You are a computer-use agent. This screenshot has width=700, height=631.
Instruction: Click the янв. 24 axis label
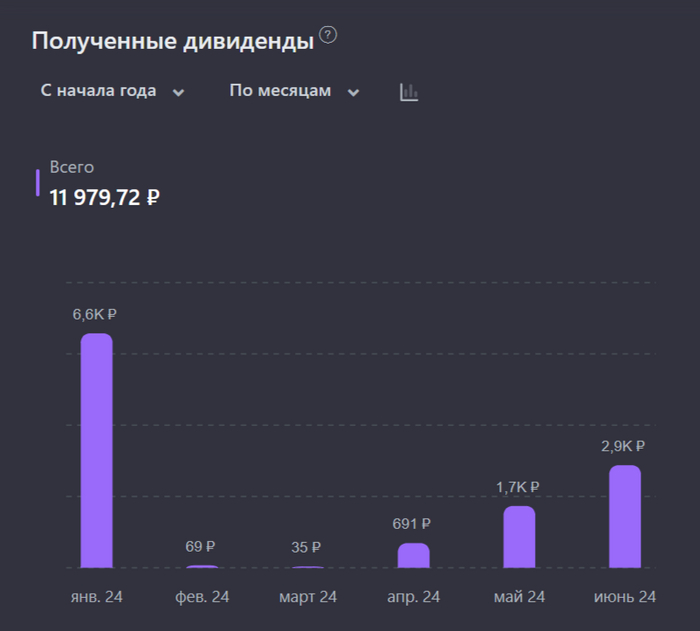(x=96, y=597)
